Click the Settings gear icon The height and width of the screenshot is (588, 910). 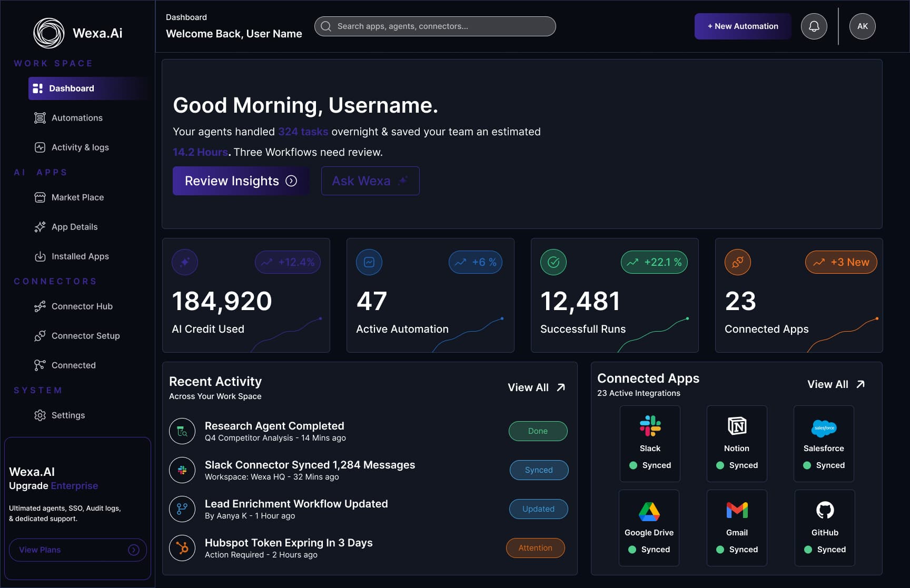point(40,415)
